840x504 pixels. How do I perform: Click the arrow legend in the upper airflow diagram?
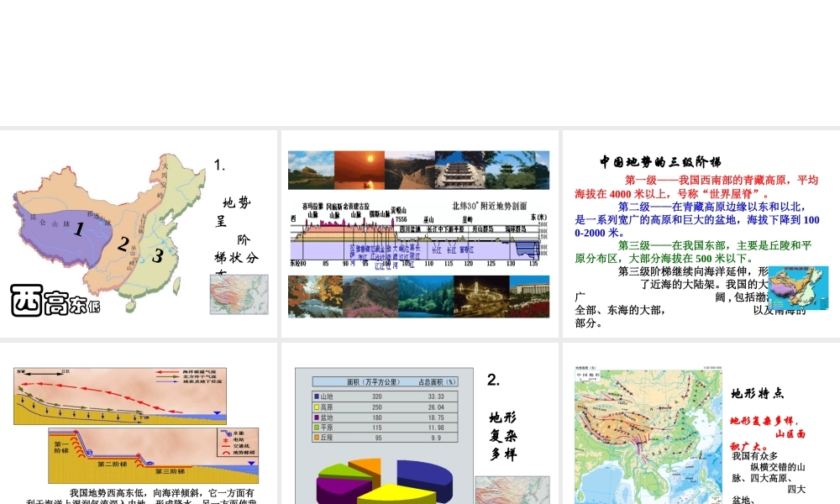[188, 376]
